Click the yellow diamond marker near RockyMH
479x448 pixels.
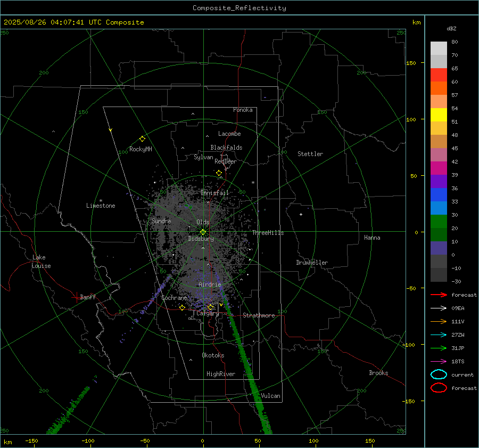pyautogui.click(x=142, y=139)
